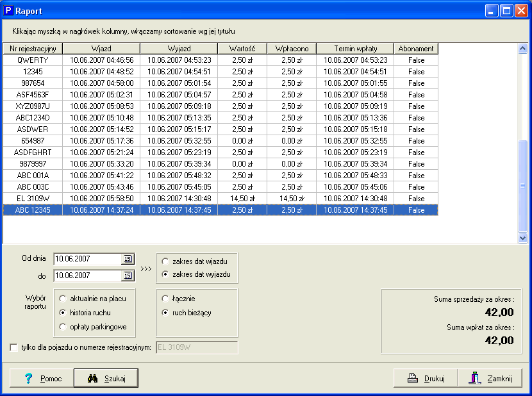Click the table scrollbar down arrow
Screen dimensions: 532x396
point(522,238)
